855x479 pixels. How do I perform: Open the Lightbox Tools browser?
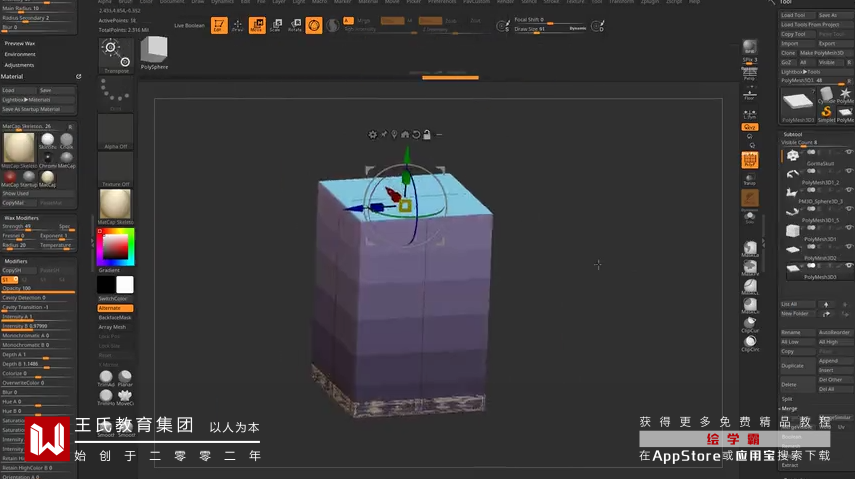click(x=816, y=71)
